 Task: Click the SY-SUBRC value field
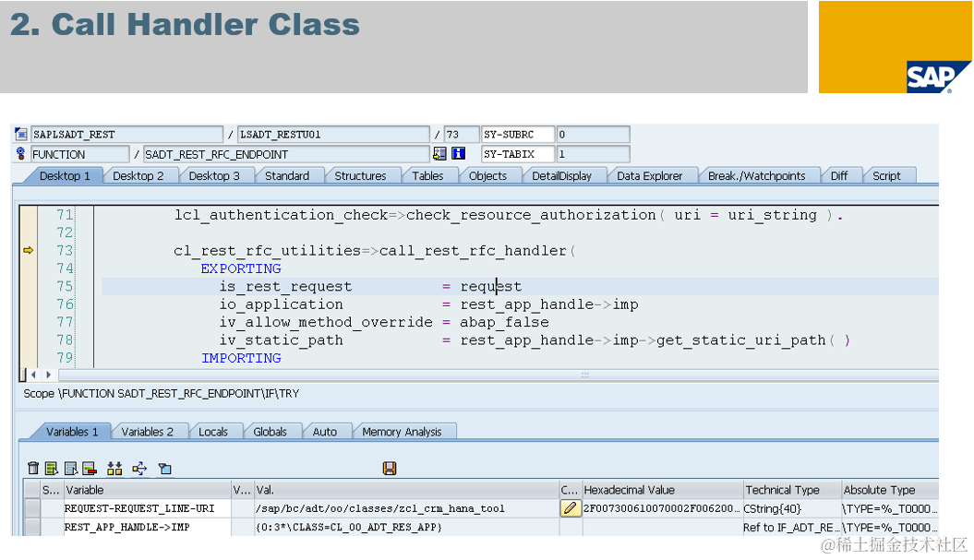594,134
